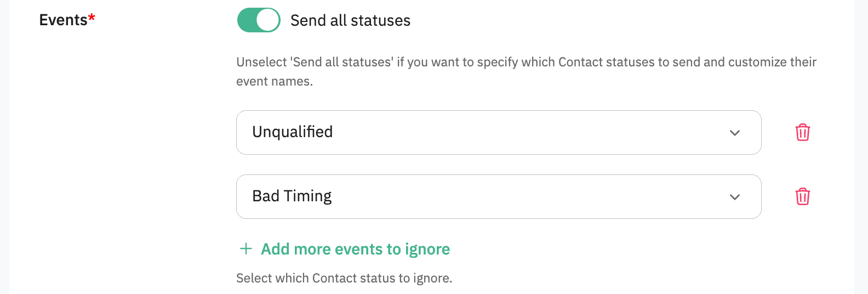Click the 'Unqualified' selected value text

pyautogui.click(x=293, y=132)
